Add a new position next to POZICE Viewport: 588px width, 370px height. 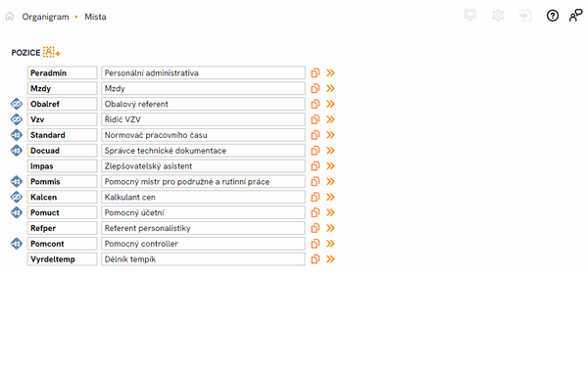51,52
